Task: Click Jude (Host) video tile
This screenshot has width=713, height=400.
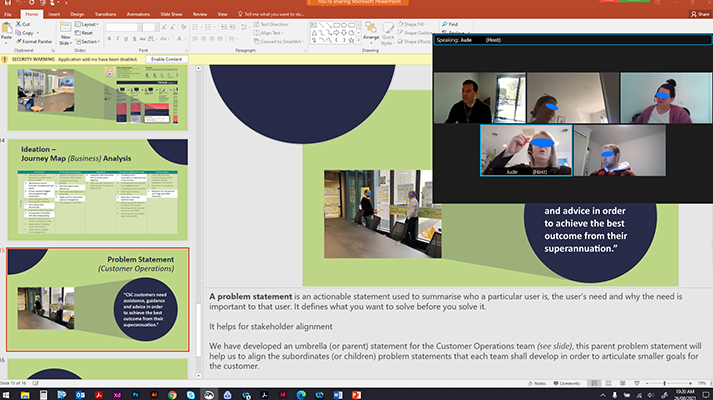Action: pos(526,150)
